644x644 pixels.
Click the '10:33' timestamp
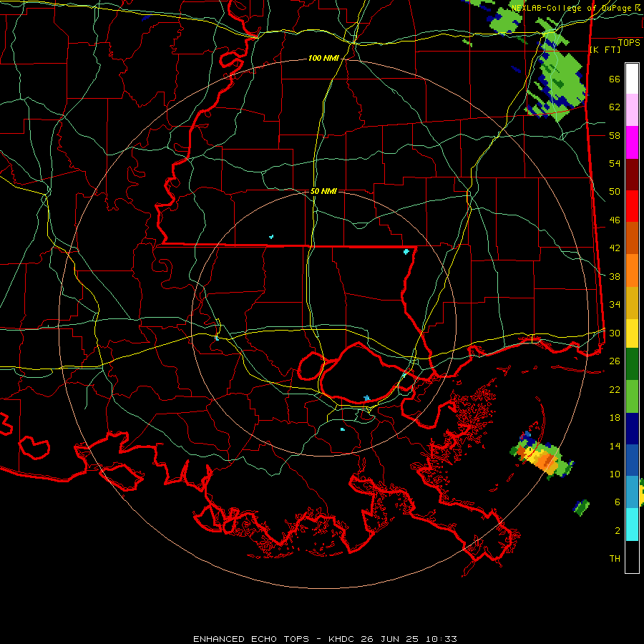tap(440, 639)
